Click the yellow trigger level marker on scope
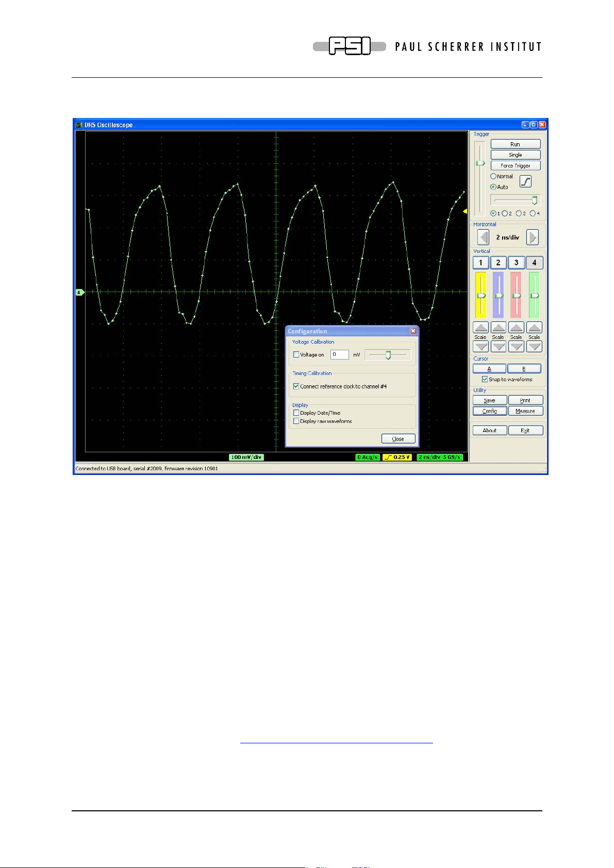 [x=465, y=211]
